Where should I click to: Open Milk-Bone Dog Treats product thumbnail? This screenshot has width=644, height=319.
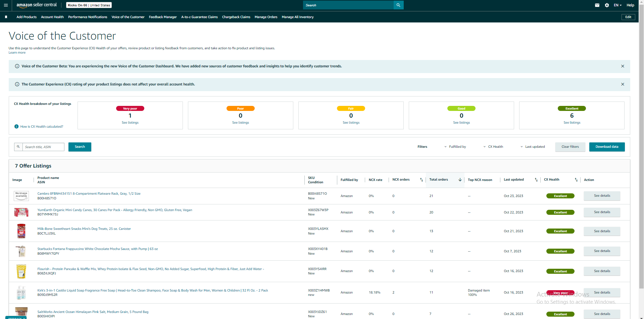(21, 231)
